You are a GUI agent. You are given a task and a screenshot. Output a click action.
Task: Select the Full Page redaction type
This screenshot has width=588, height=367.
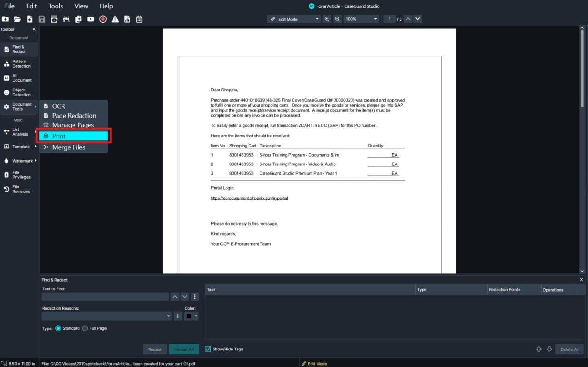(x=85, y=328)
